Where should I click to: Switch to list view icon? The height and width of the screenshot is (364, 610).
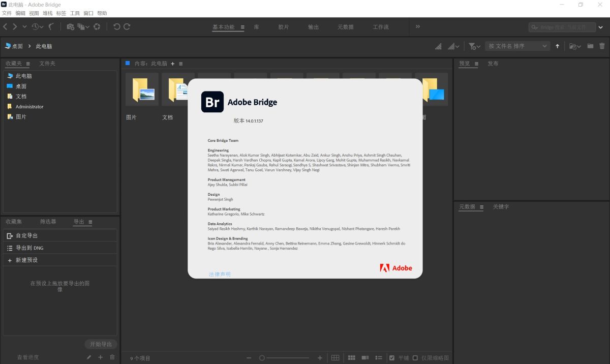point(379,358)
